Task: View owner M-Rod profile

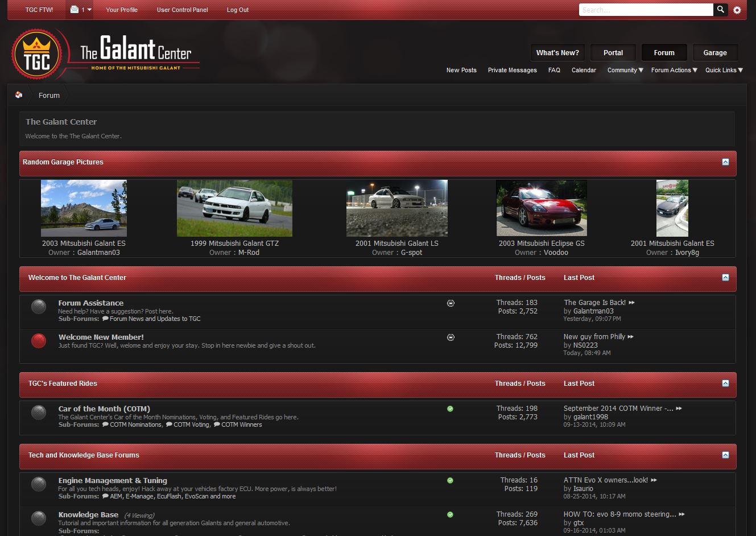Action: [249, 253]
